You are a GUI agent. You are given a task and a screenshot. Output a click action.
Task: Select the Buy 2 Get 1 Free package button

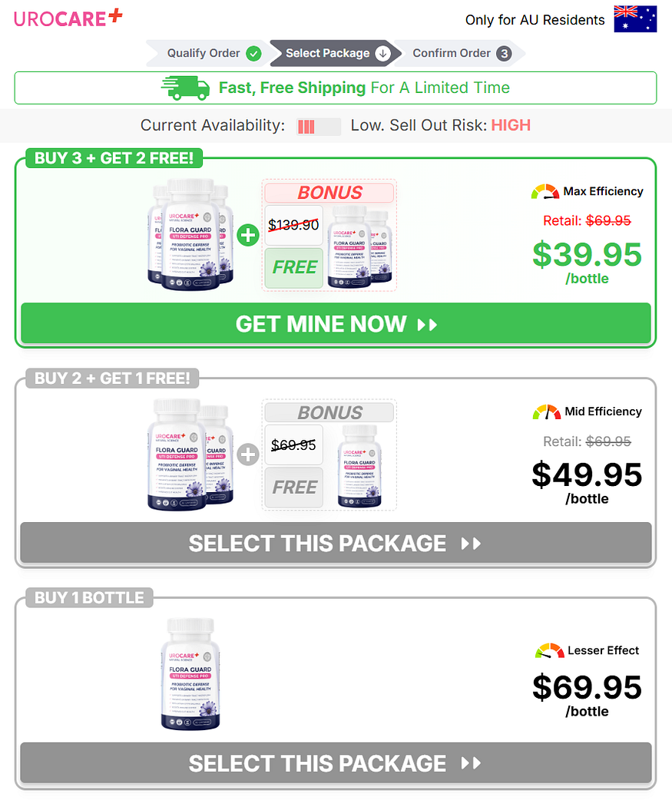tap(336, 543)
